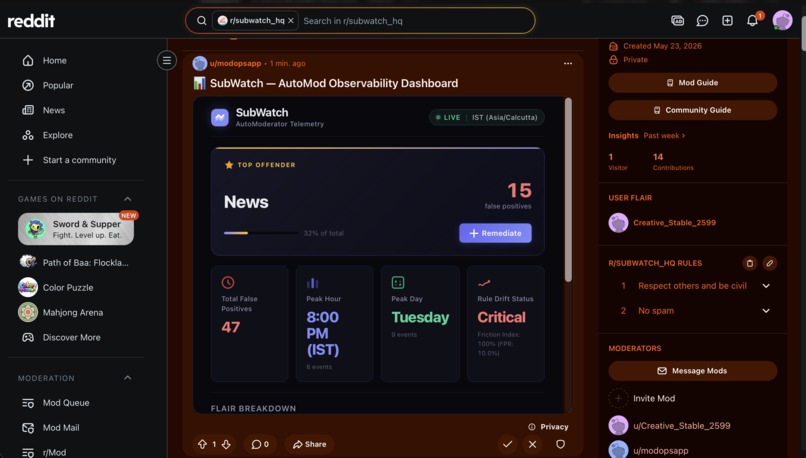The width and height of the screenshot is (806, 458).
Task: Share the SubWatch post
Action: coord(309,444)
